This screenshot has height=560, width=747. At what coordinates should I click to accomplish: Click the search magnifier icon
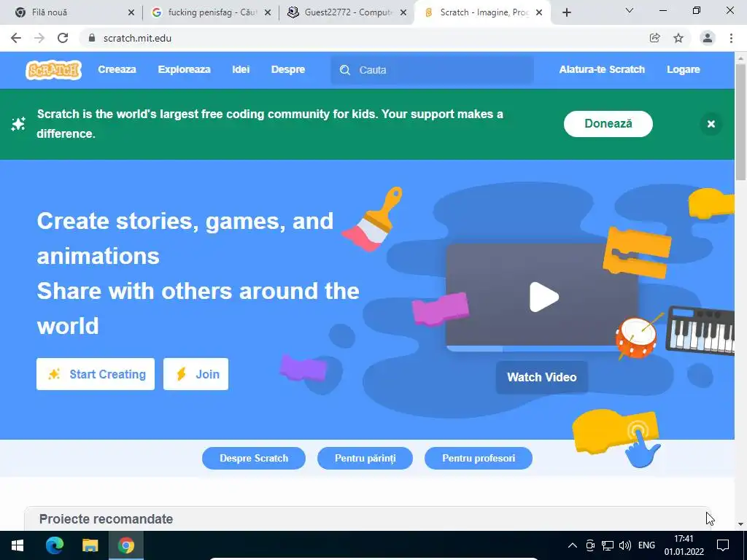344,70
